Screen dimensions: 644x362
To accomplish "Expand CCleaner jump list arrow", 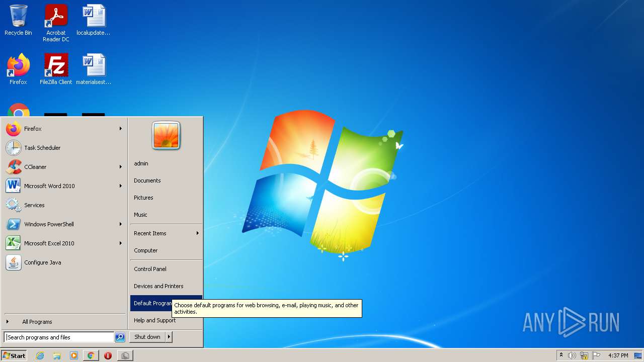I will point(121,167).
